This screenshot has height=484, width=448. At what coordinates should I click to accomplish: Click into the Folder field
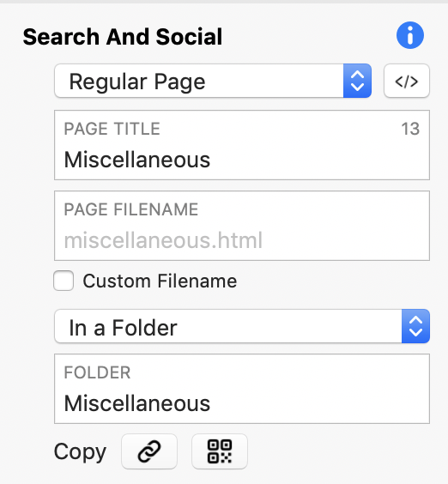(x=242, y=389)
